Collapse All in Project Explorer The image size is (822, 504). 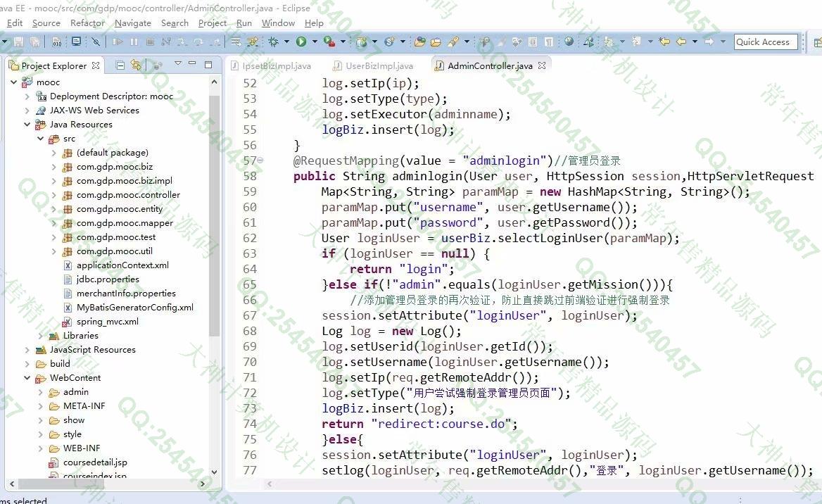(x=120, y=65)
